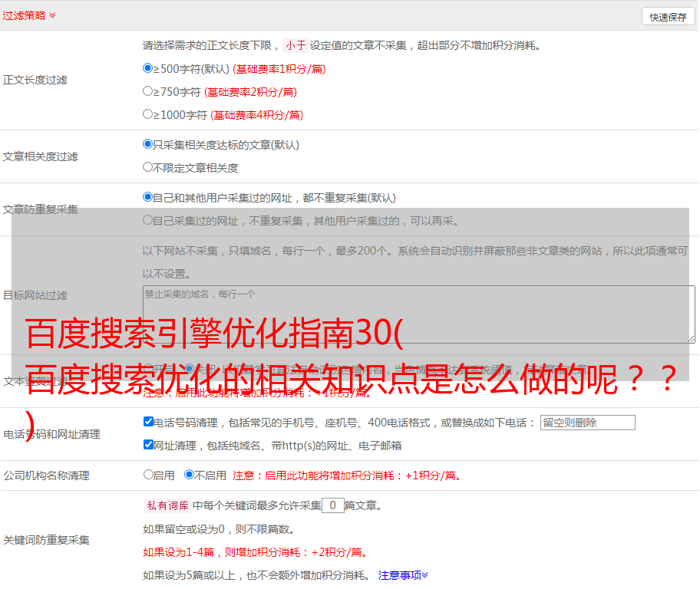Select 启用 for 公司机构名称清理
The width and height of the screenshot is (700, 589).
[x=148, y=475]
